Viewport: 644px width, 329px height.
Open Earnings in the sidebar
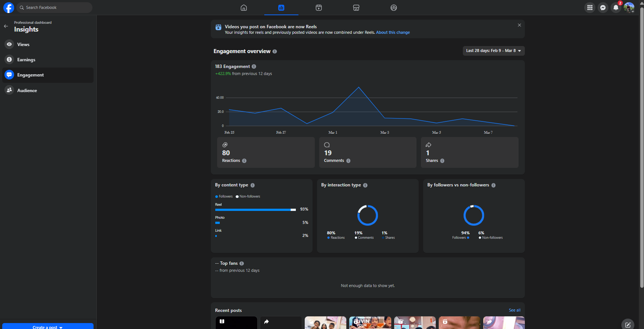tap(26, 60)
